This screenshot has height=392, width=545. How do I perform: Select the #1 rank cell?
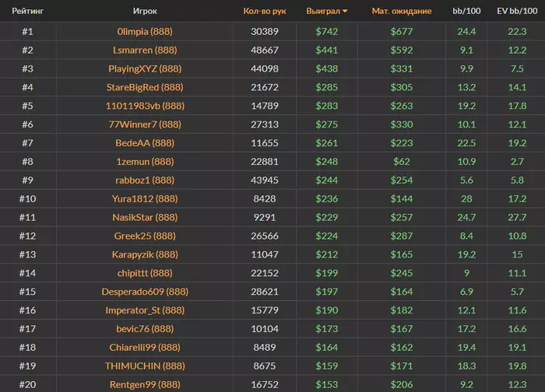pyautogui.click(x=27, y=32)
